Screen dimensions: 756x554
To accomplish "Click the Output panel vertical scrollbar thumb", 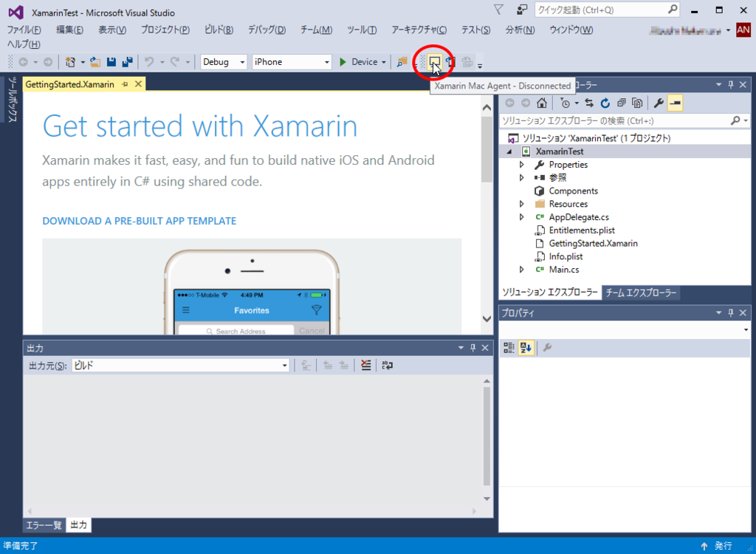I will (487, 436).
